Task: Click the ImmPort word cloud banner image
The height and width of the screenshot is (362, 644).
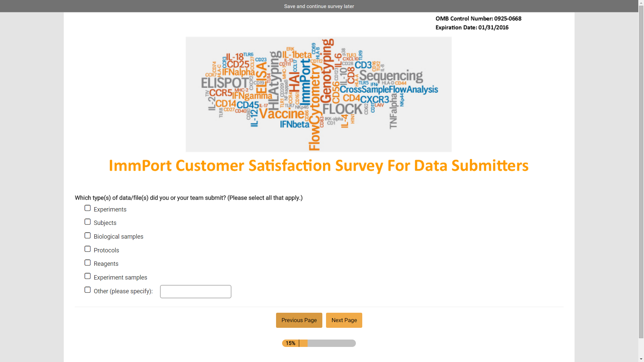Action: pos(319,94)
